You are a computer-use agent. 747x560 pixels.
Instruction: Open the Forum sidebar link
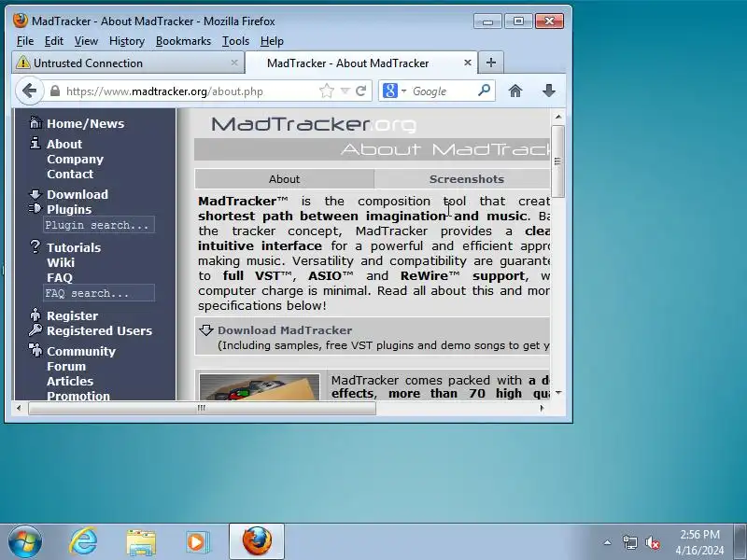point(66,366)
